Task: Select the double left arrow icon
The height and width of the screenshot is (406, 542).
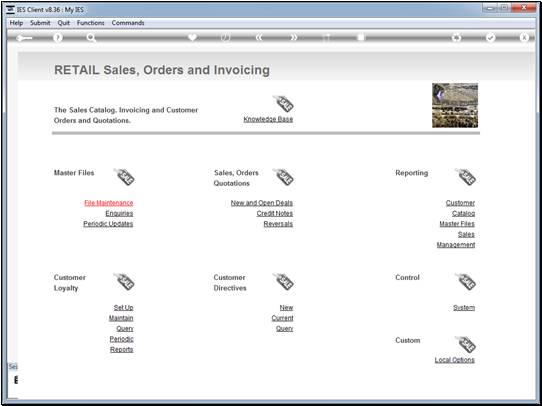Action: (259, 38)
